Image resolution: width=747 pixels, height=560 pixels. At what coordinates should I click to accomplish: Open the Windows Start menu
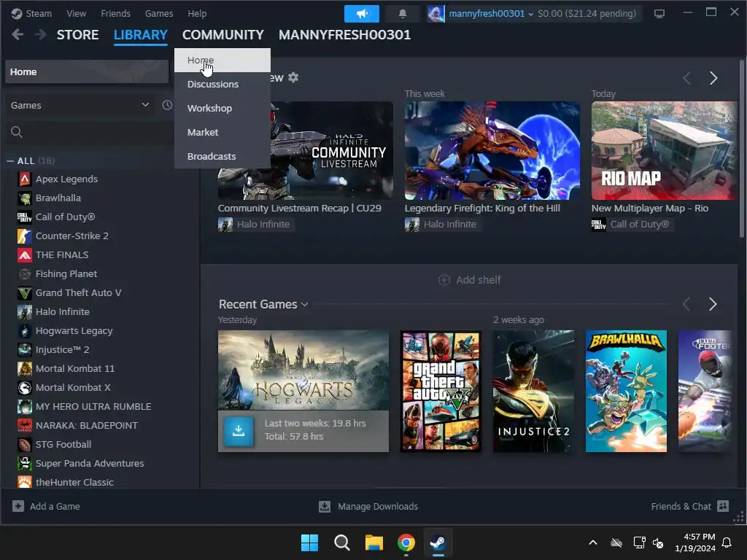[x=309, y=542]
